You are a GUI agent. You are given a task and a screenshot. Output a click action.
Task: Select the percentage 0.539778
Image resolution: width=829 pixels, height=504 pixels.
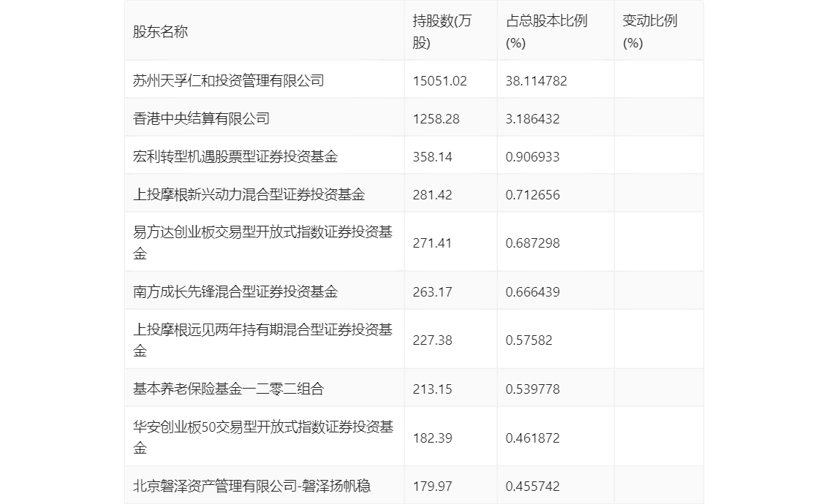532,389
